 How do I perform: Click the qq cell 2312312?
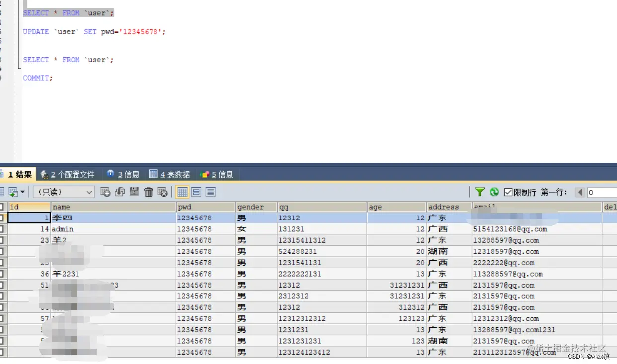coord(322,296)
